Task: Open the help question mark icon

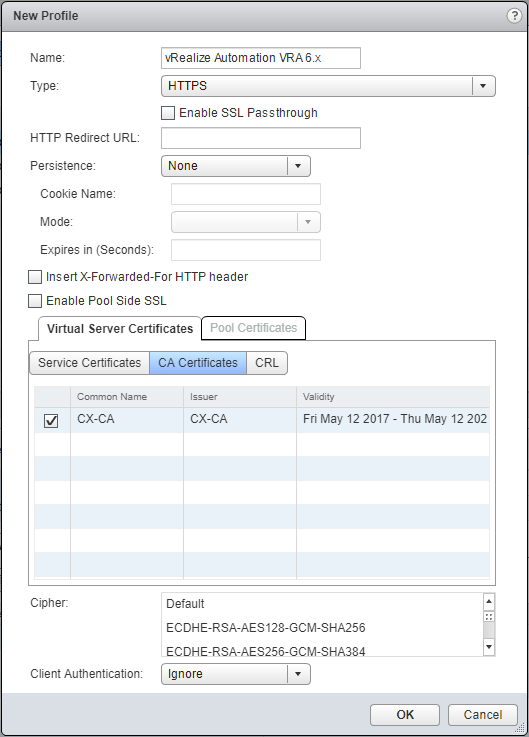Action: click(x=514, y=16)
